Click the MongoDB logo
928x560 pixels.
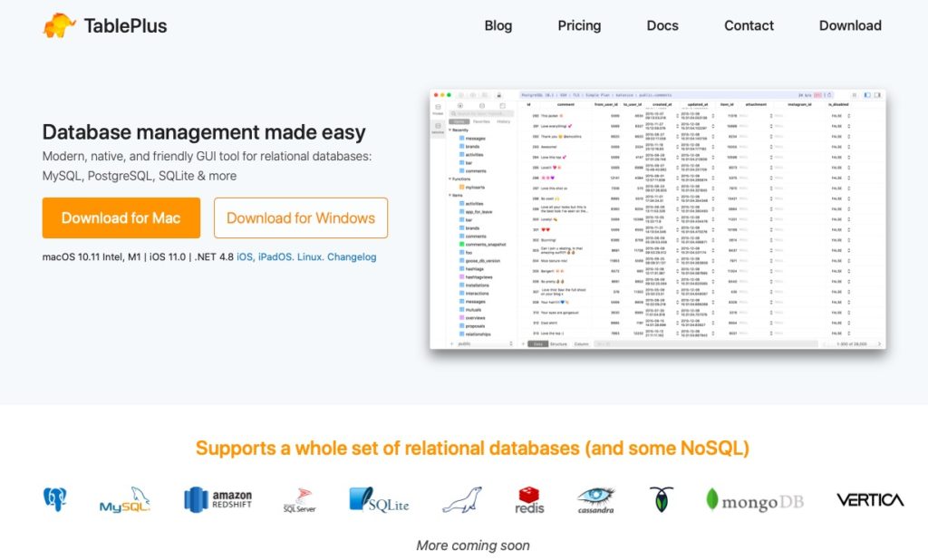tap(754, 500)
